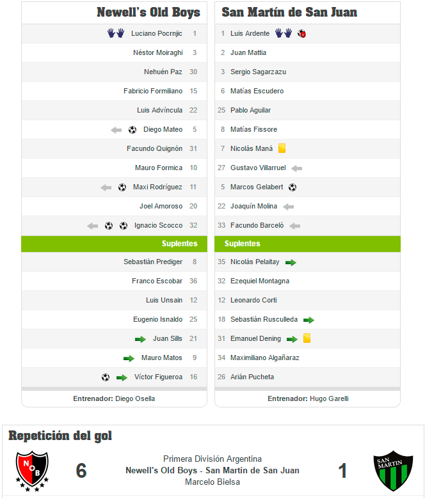Click goal ball icon next to Diego Mateo

132,130
